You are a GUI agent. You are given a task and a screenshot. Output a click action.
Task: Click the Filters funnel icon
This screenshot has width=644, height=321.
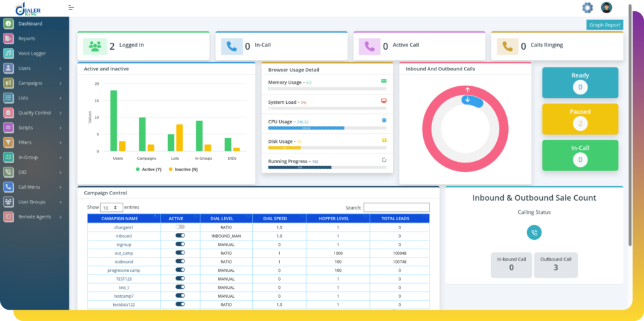9,142
